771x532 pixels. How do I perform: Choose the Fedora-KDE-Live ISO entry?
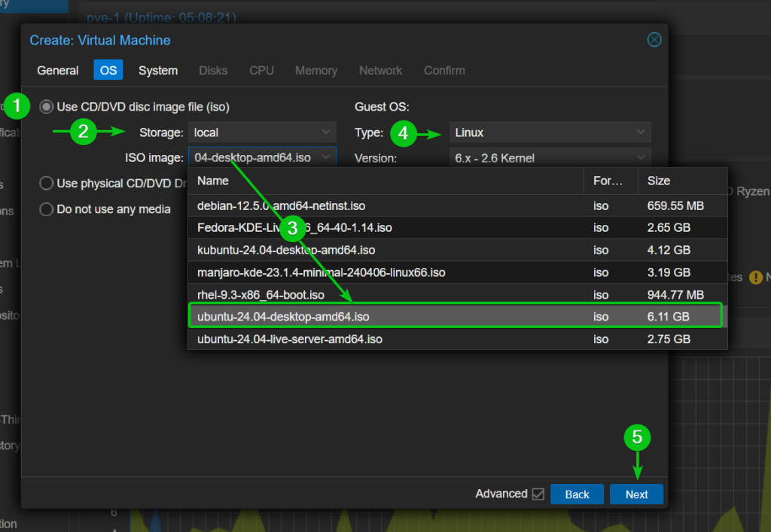coord(457,228)
